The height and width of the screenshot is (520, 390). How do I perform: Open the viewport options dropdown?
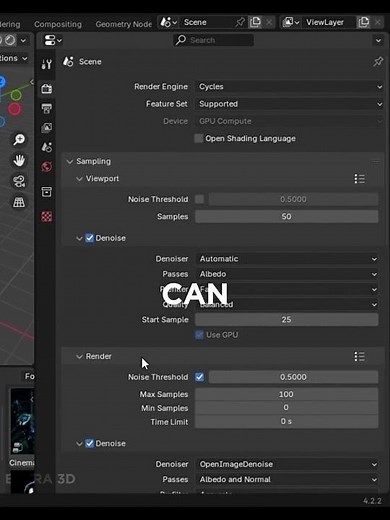(x=13, y=58)
